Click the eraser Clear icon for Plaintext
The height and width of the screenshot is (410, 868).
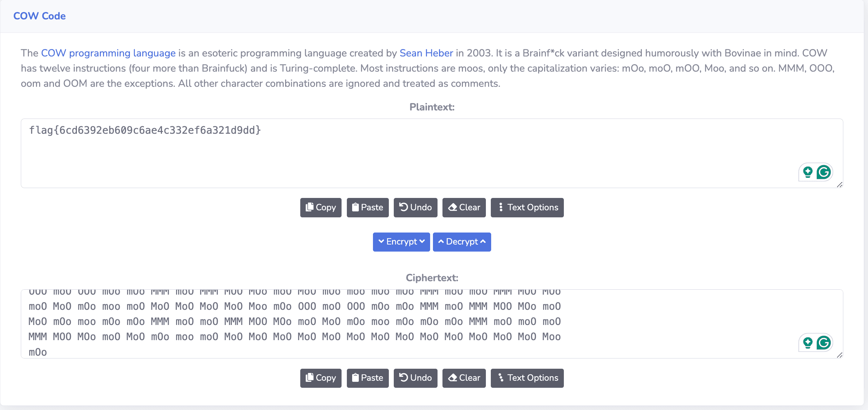click(453, 207)
